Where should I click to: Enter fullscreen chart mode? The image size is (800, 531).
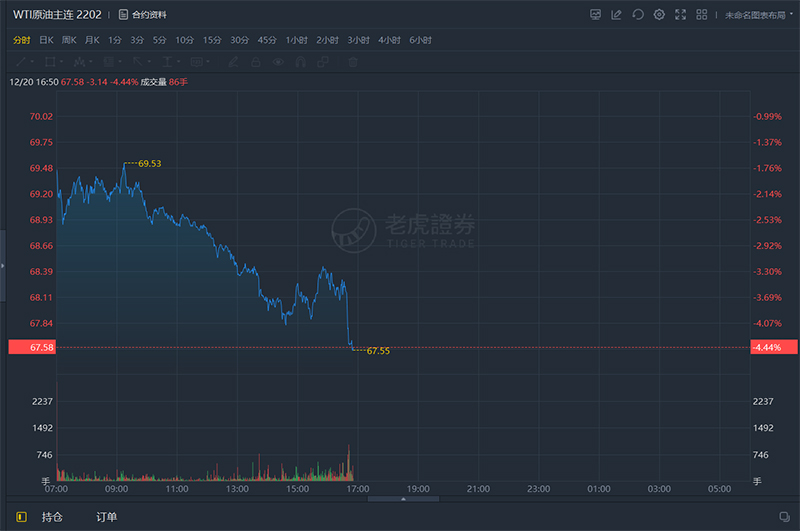click(x=681, y=15)
